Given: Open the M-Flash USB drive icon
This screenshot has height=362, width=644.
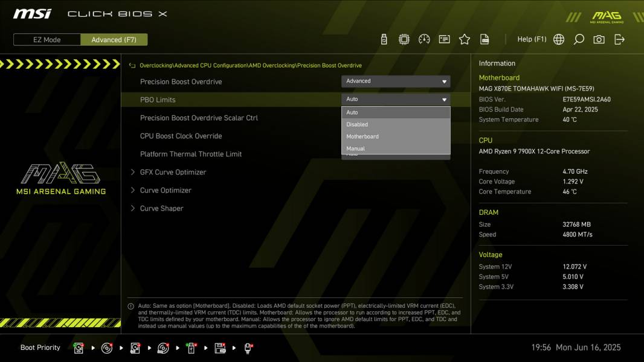Looking at the screenshot, I should tap(384, 39).
